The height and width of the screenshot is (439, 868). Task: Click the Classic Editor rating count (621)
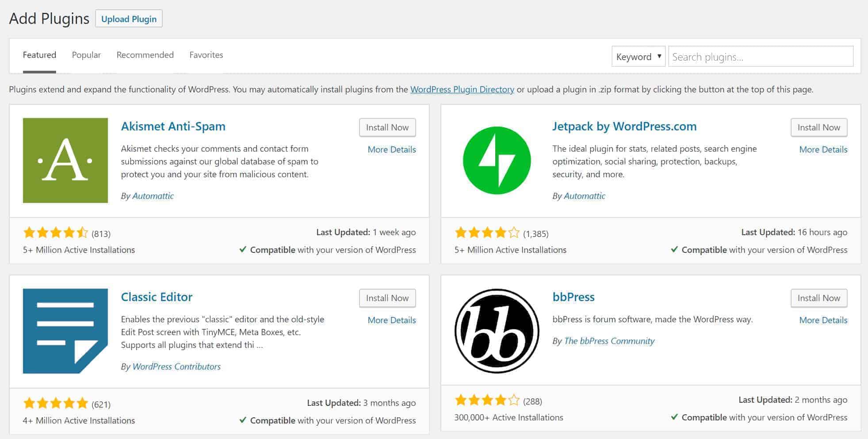click(101, 404)
